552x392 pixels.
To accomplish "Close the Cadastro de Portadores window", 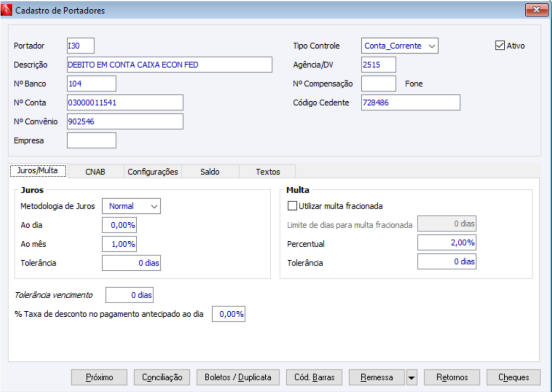I will 537,10.
